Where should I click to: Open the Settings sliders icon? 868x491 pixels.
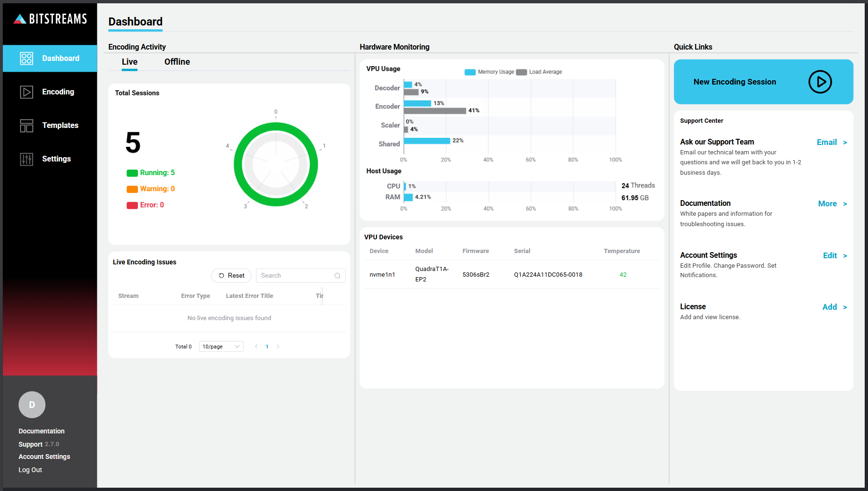tap(26, 159)
